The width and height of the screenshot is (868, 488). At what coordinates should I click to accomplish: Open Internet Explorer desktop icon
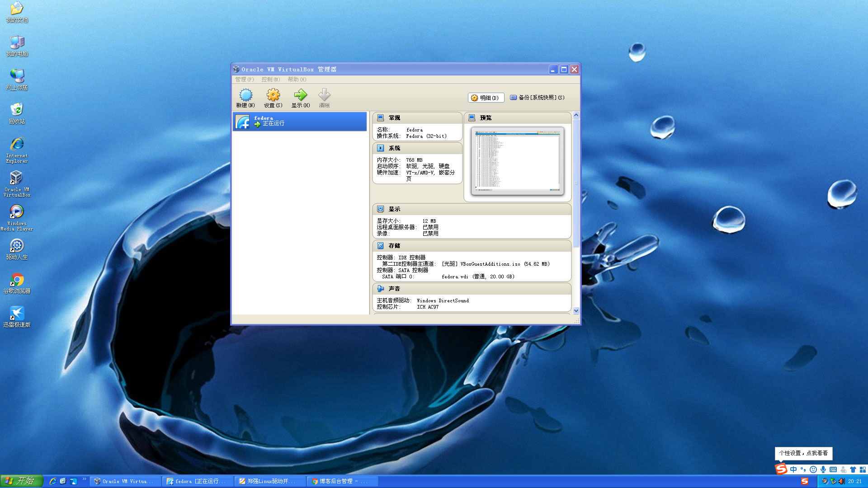coord(17,150)
